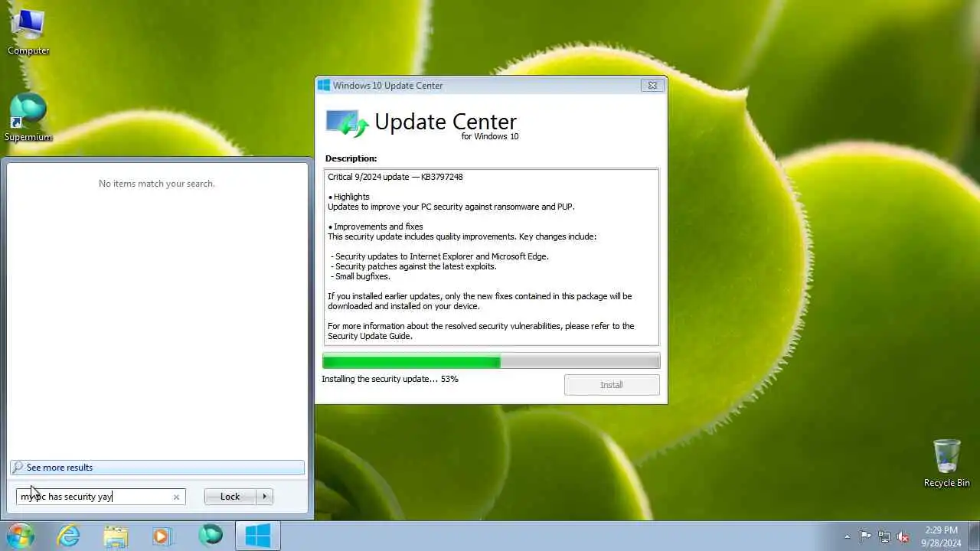
Task: Click the Update Center logo icon
Action: (x=347, y=124)
